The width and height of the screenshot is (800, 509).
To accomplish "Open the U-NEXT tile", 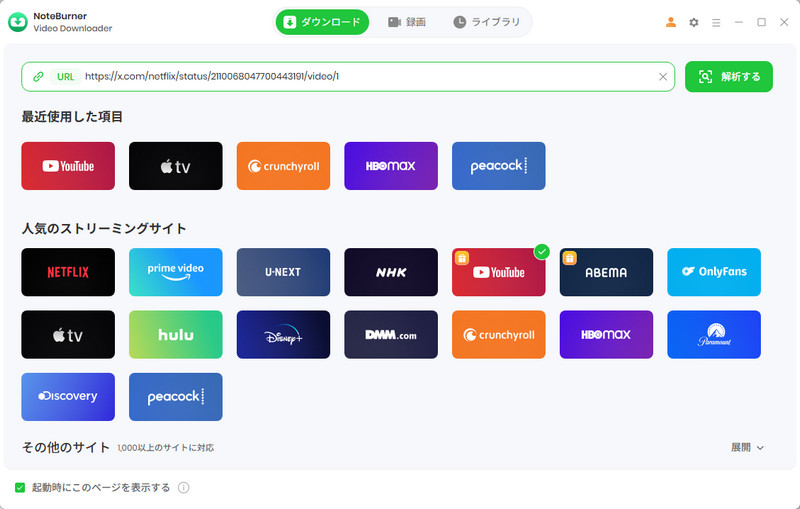I will point(283,272).
